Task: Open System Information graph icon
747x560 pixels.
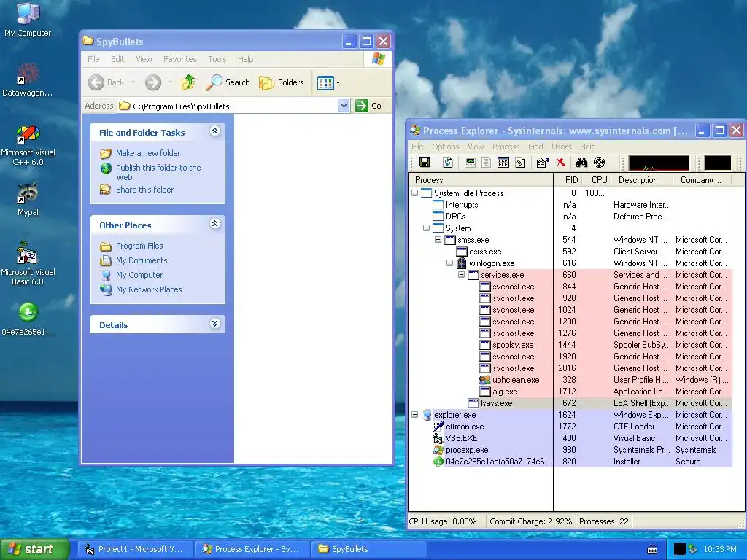Action: point(471,163)
